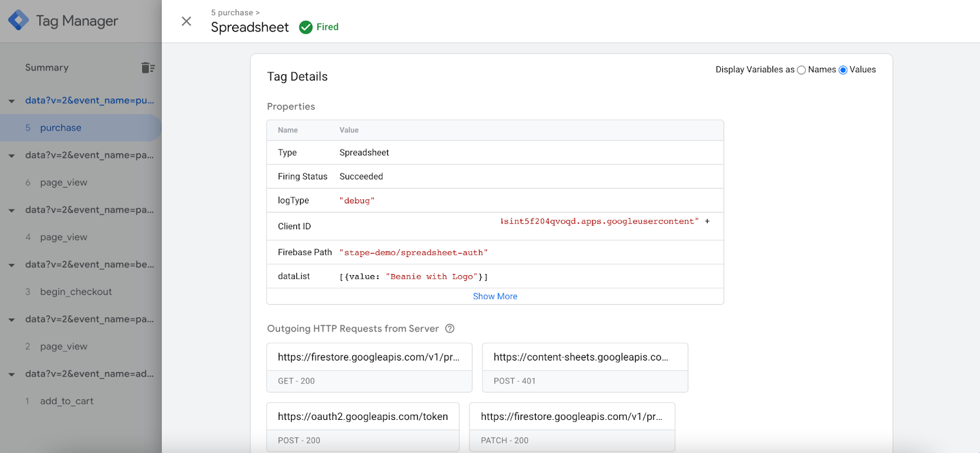Click the data?v=2&event_name=ad... request label
The width and height of the screenshot is (980, 453).
[x=89, y=374]
